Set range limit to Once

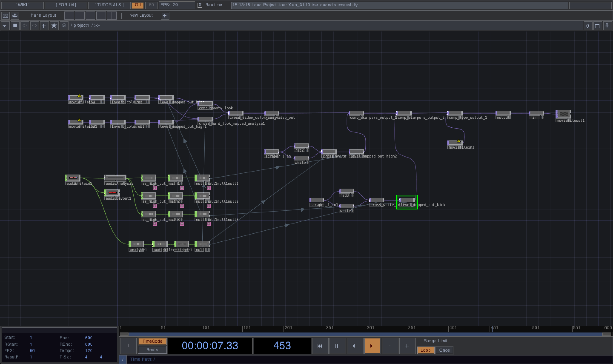coord(444,350)
